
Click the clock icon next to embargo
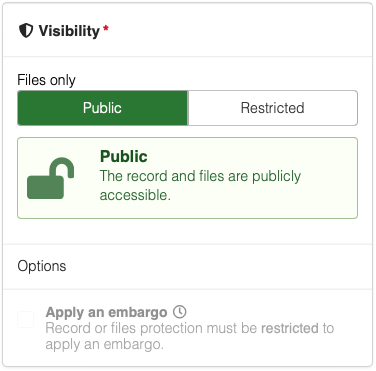(x=180, y=312)
